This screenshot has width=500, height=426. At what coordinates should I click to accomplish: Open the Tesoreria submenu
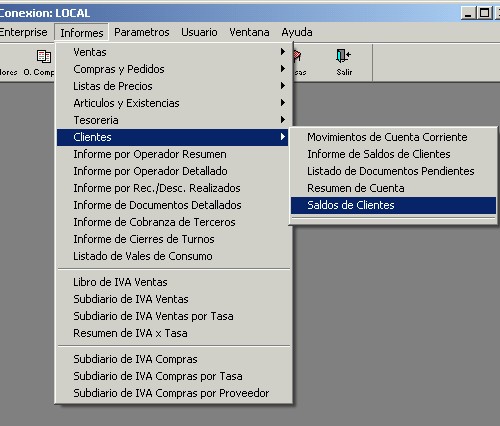173,120
